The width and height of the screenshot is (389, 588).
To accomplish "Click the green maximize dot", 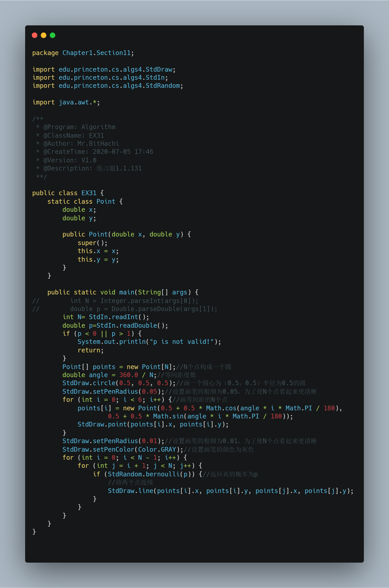I will pos(53,35).
